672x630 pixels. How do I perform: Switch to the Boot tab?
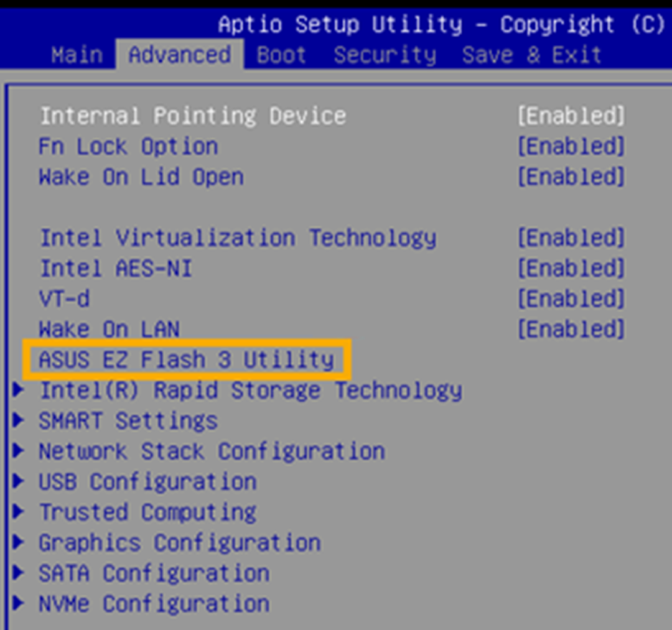point(281,55)
